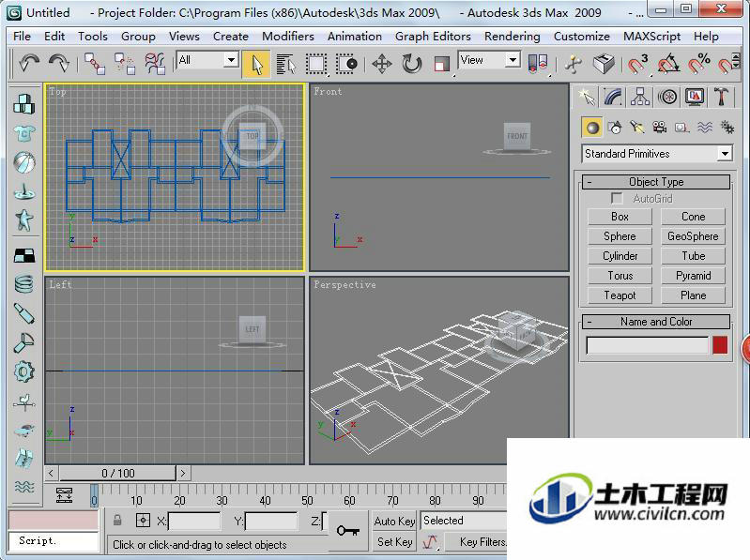This screenshot has width=750, height=560.
Task: Click the Cone primitive button
Action: 693,217
